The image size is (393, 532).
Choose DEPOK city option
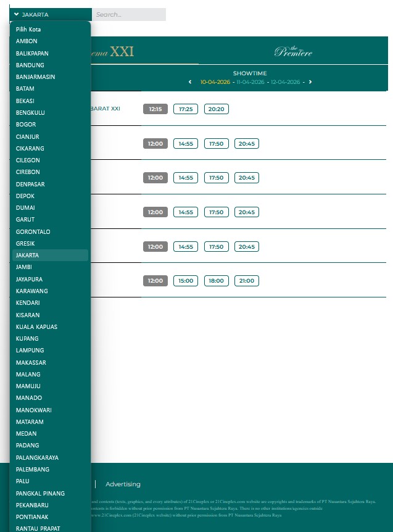[50, 196]
